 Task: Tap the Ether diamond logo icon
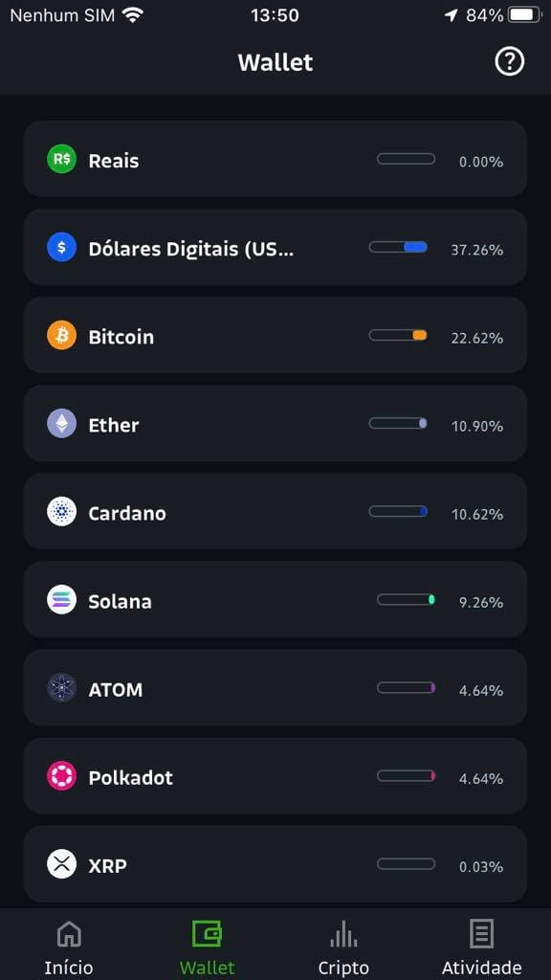[62, 423]
